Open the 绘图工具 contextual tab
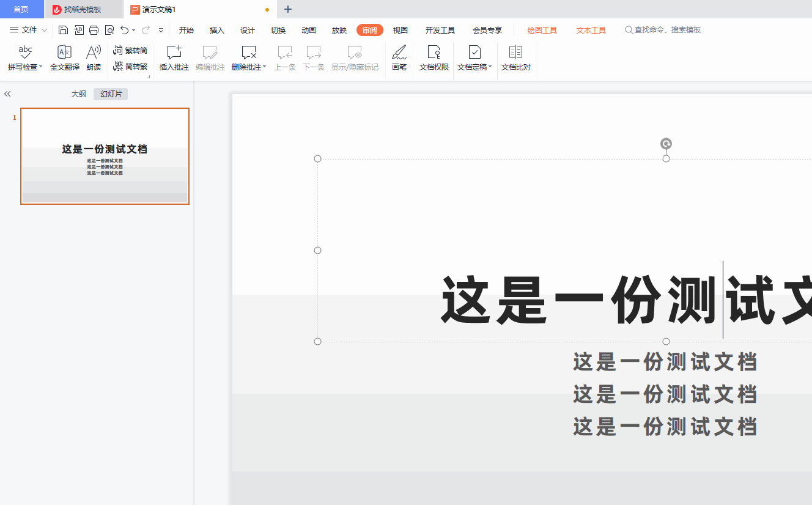Screen dimensions: 812x505 click(x=542, y=30)
